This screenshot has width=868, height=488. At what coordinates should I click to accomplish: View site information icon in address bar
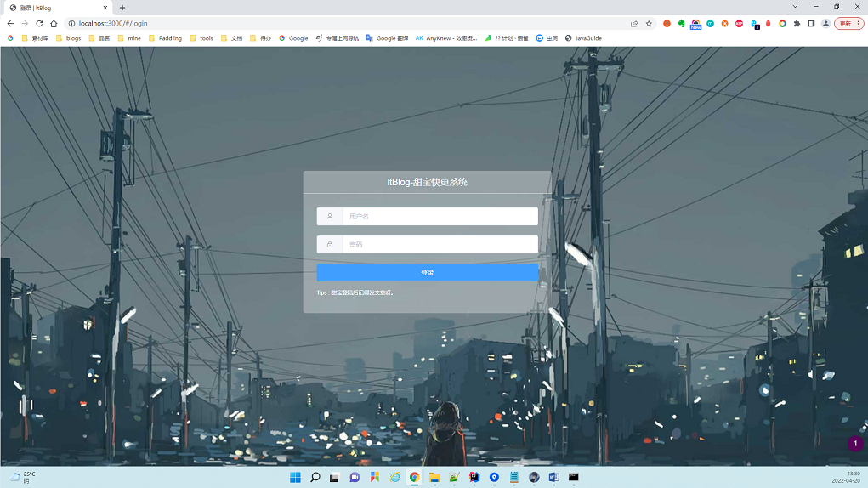(x=71, y=23)
